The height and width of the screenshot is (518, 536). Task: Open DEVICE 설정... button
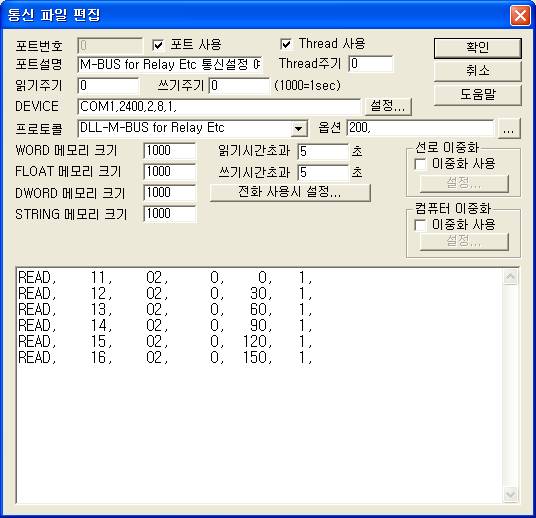coord(388,106)
